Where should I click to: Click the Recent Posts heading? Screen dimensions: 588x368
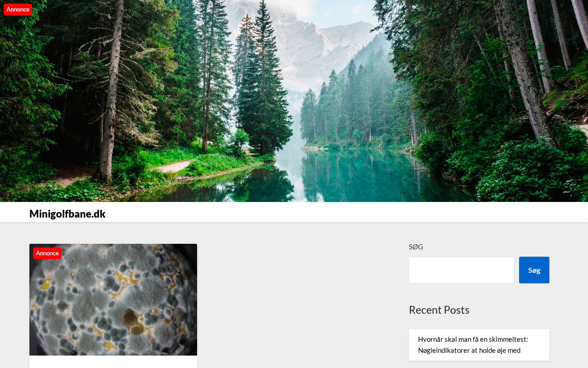(439, 310)
